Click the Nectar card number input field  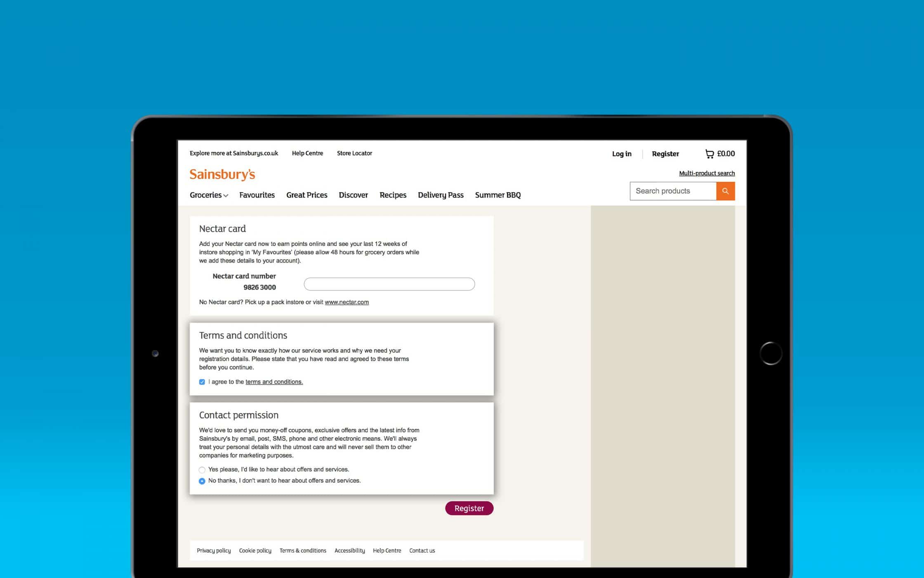[x=389, y=284]
